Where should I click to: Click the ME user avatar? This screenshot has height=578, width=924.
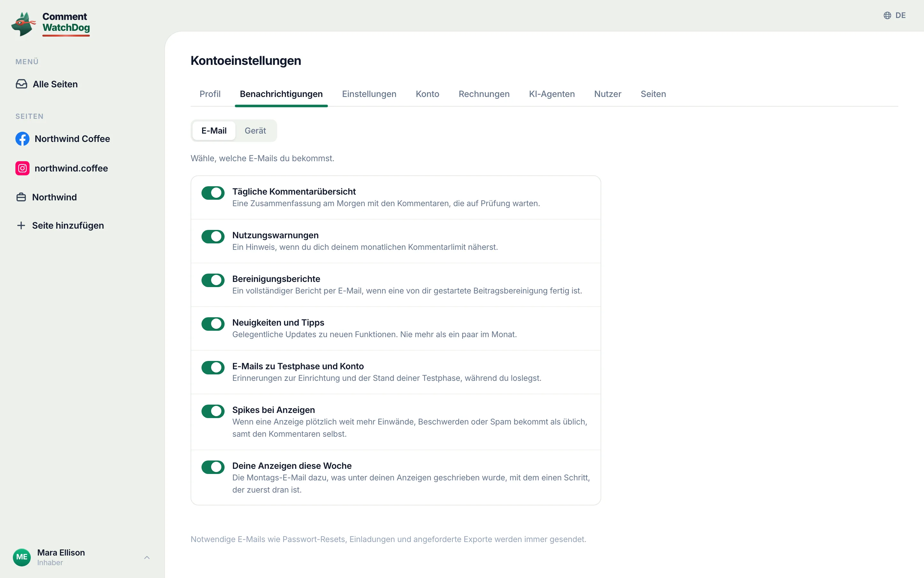pyautogui.click(x=22, y=557)
